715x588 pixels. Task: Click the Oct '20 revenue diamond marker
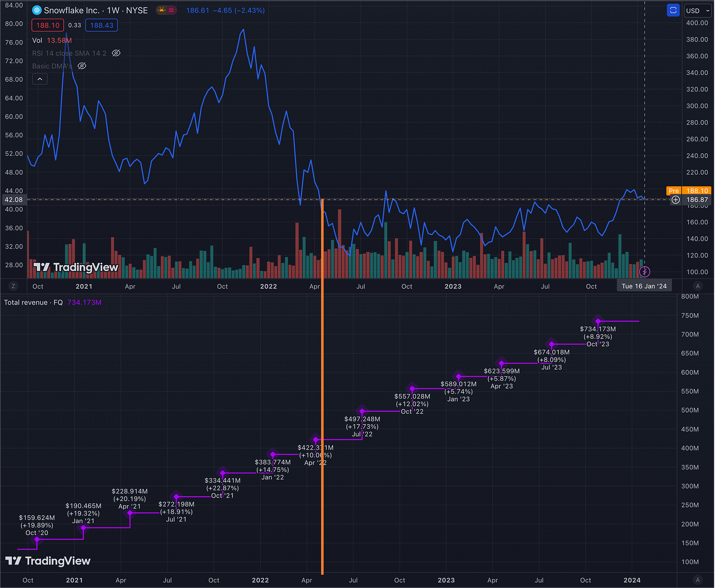(37, 539)
